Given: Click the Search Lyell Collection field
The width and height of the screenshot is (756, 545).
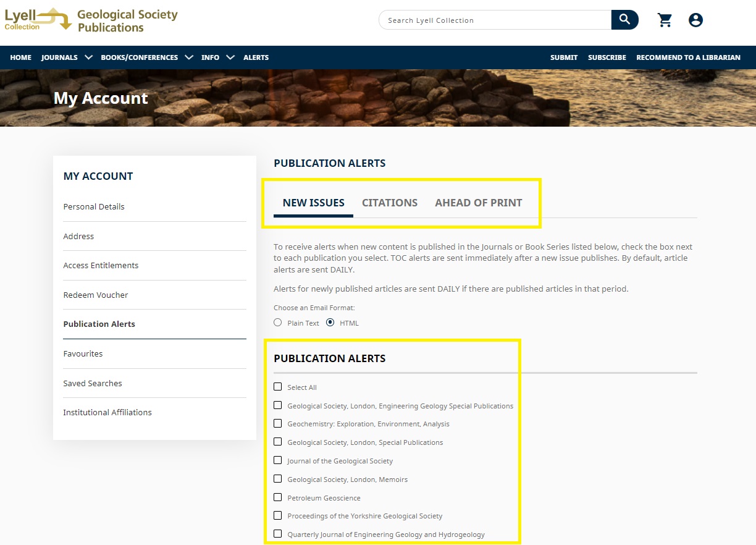Looking at the screenshot, I should (x=494, y=20).
